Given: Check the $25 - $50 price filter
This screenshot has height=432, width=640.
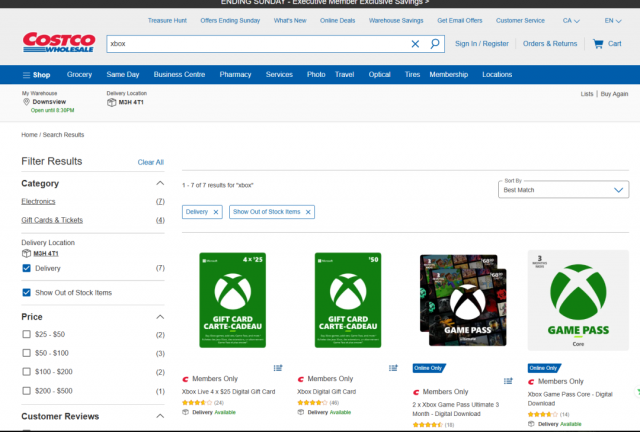Looking at the screenshot, I should pos(27,334).
